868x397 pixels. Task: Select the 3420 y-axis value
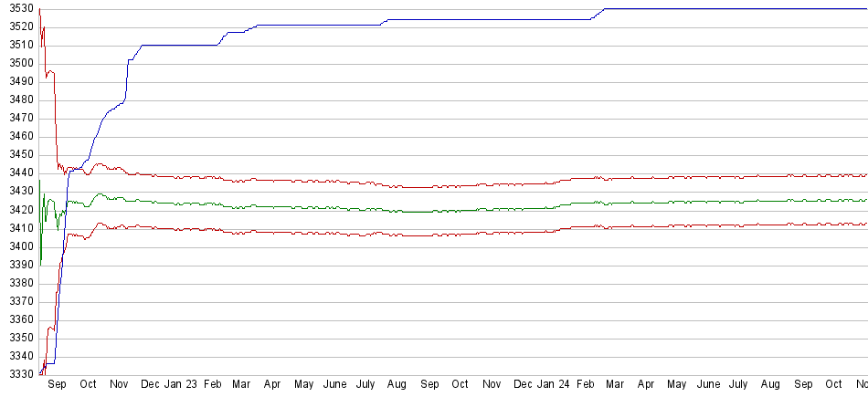pyautogui.click(x=17, y=210)
